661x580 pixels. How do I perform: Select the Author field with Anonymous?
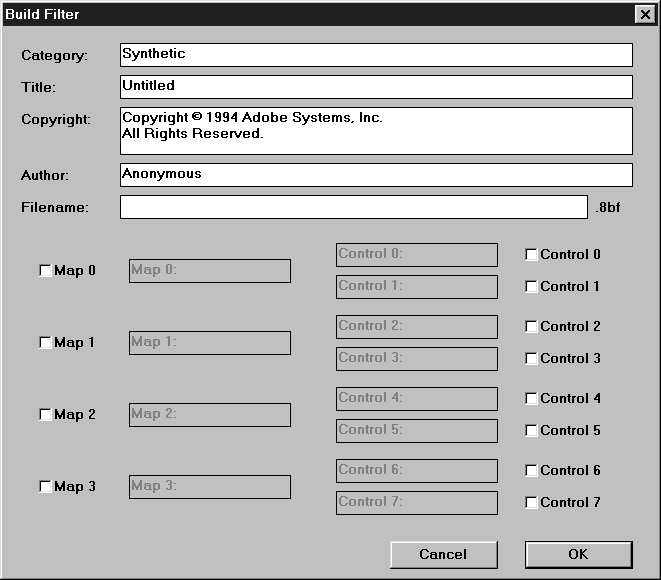tap(376, 175)
